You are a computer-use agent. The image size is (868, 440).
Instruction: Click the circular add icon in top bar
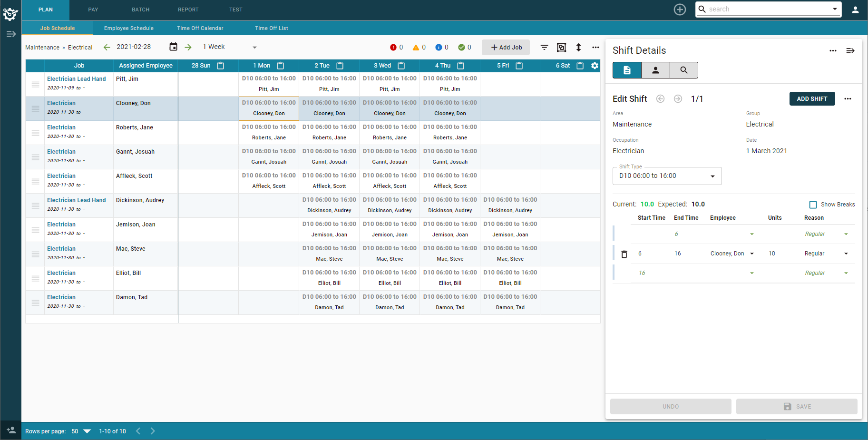click(680, 9)
